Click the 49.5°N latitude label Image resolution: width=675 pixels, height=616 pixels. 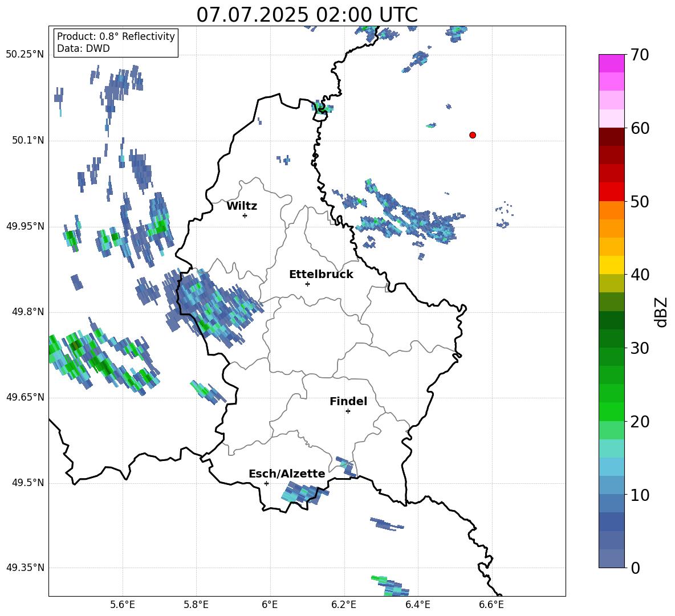[28, 483]
